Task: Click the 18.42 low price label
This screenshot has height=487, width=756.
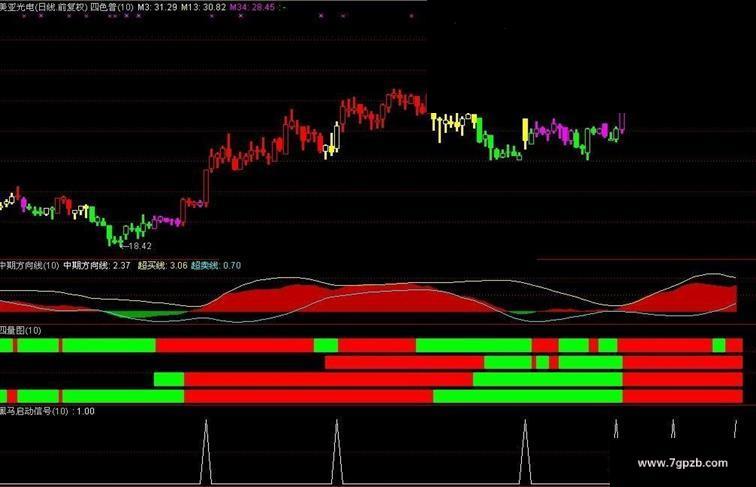Action: [x=140, y=246]
